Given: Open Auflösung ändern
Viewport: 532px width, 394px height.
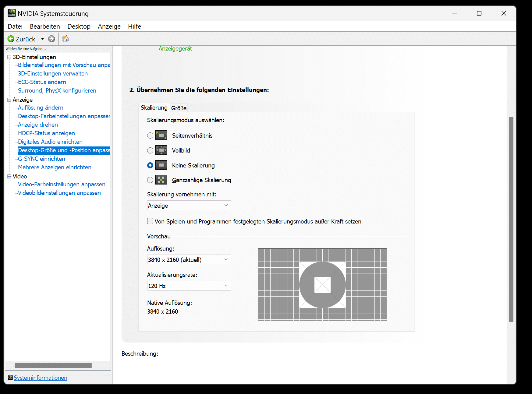Looking at the screenshot, I should (41, 107).
